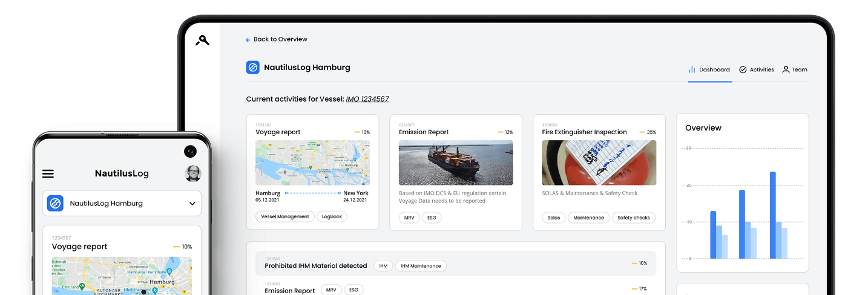This screenshot has width=868, height=295.
Task: Click the NautilusLog title on the phone
Action: [122, 173]
